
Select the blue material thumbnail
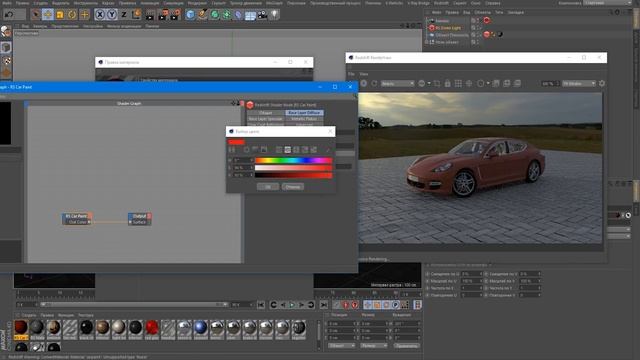[x=200, y=328]
